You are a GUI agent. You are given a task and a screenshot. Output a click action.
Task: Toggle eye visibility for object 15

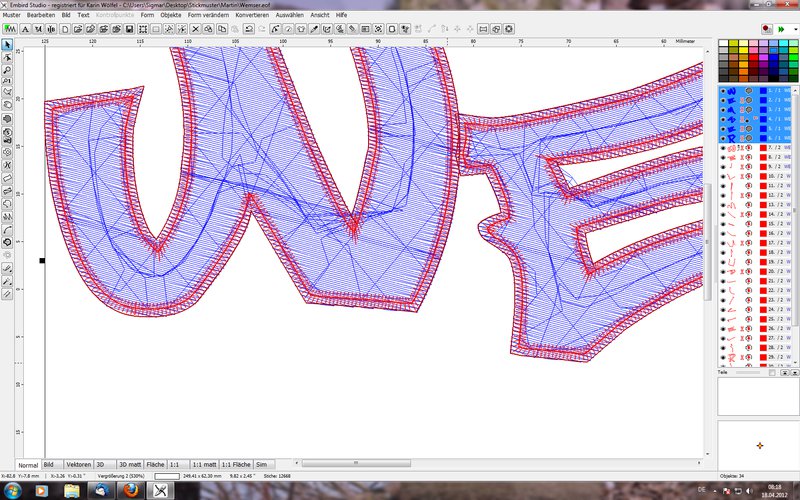(x=722, y=224)
